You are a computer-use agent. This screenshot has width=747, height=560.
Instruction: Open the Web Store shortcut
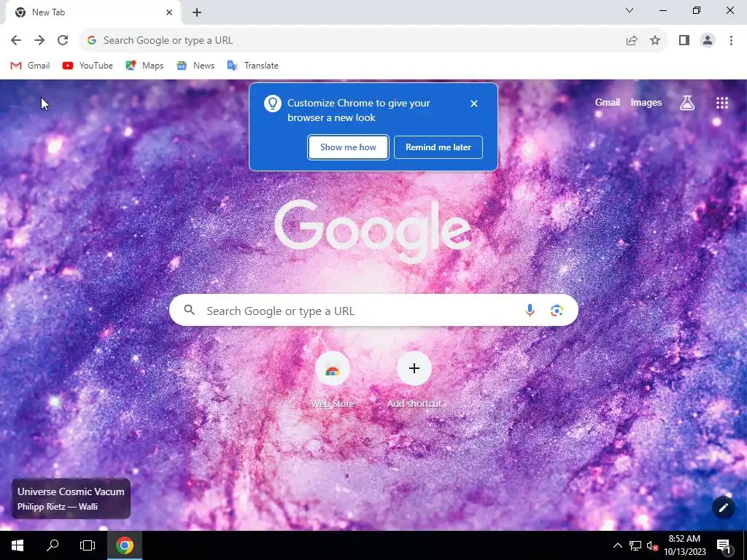[333, 380]
